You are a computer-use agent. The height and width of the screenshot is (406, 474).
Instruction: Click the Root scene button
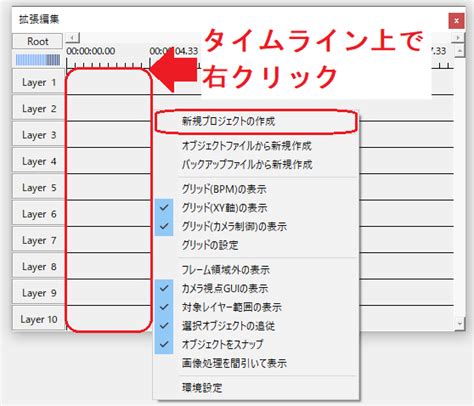38,41
